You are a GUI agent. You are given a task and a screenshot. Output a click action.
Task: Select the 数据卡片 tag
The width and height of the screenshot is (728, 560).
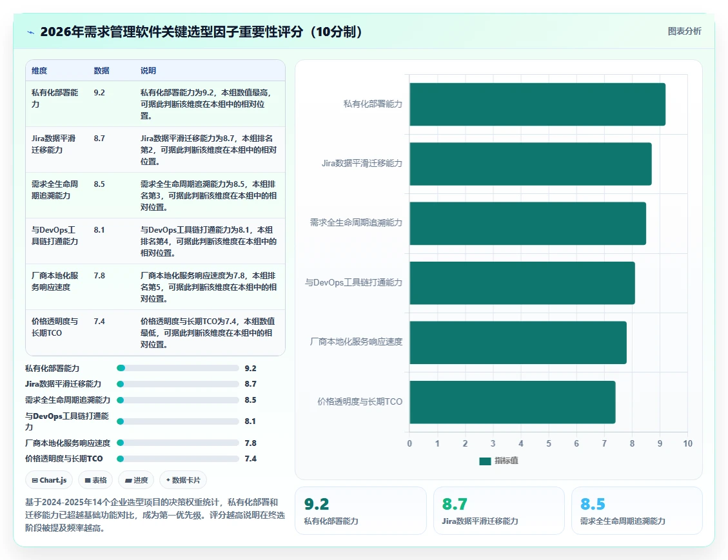pos(183,480)
